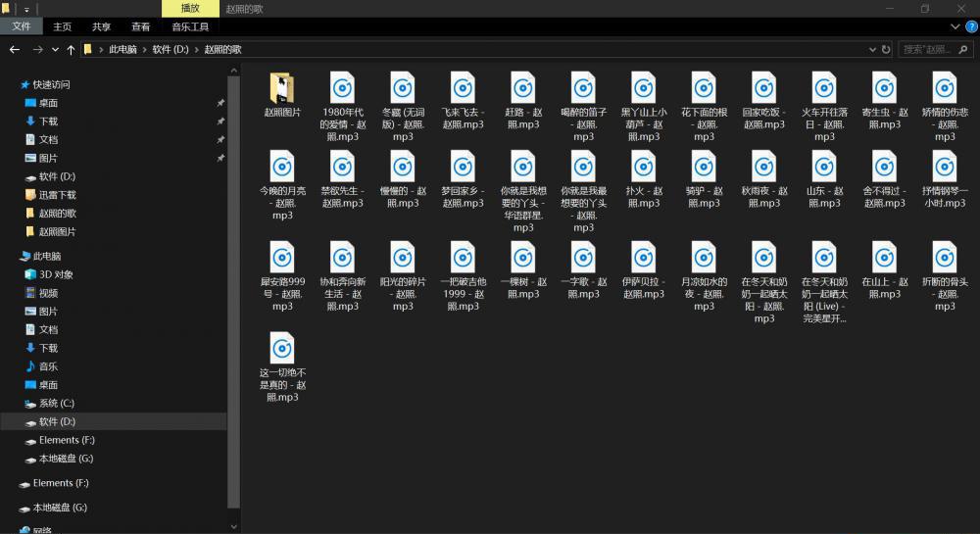Click the search box for 赵照的歌
980x534 pixels.
(935, 49)
